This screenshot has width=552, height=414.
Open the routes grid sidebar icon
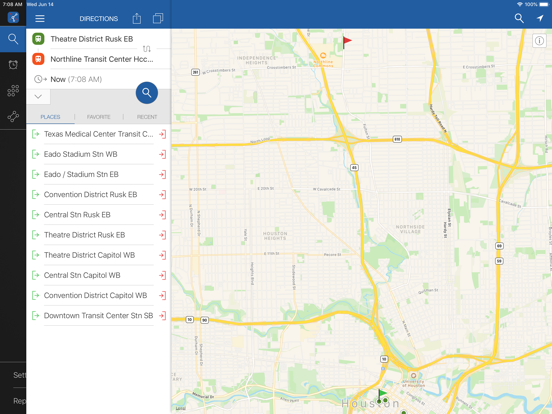tap(13, 90)
